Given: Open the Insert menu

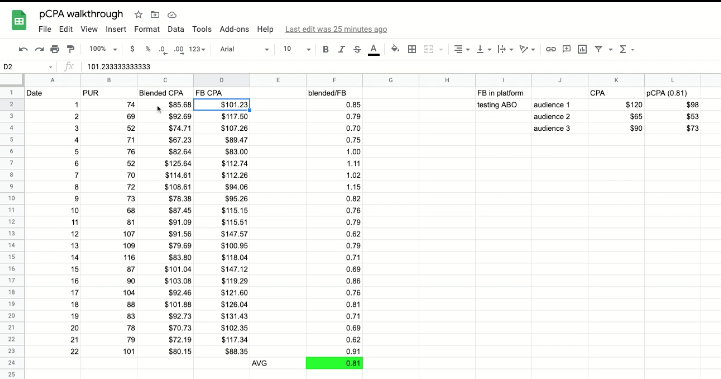Looking at the screenshot, I should [115, 29].
